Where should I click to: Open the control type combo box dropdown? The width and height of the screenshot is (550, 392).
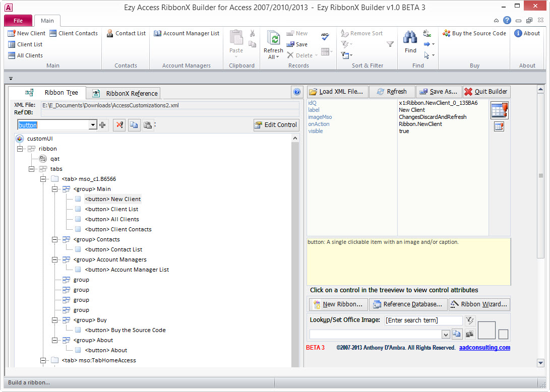[93, 125]
